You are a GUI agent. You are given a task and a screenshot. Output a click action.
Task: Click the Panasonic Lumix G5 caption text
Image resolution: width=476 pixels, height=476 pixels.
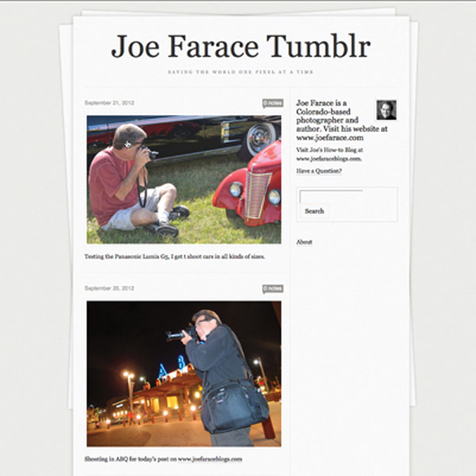pos(175,256)
